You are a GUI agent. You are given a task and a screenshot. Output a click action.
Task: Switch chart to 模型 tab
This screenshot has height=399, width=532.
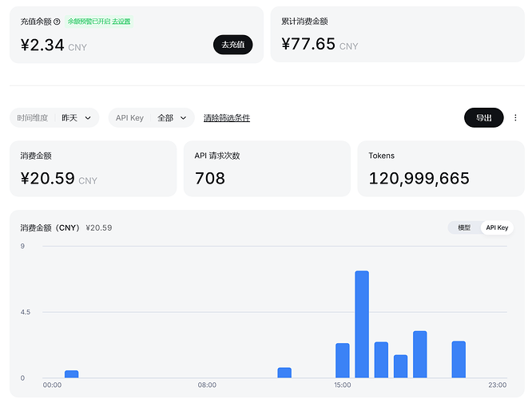[x=464, y=227]
